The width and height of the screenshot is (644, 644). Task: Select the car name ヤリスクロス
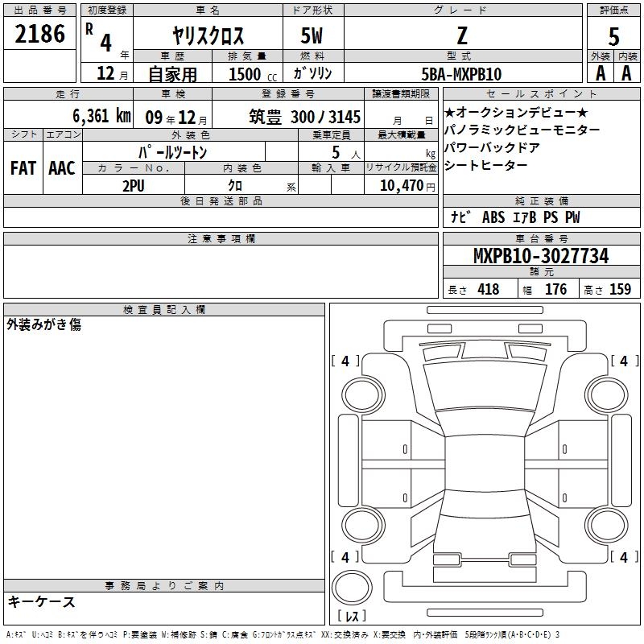(x=208, y=35)
